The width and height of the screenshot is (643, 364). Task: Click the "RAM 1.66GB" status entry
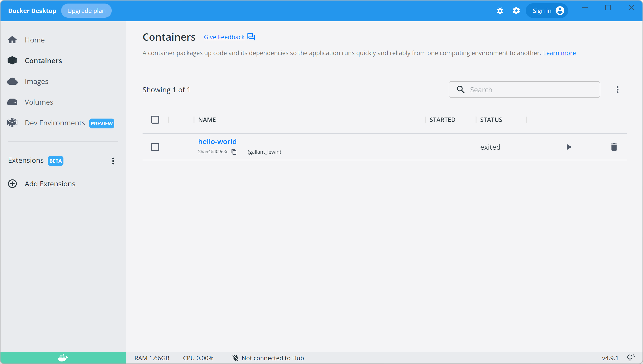152,358
